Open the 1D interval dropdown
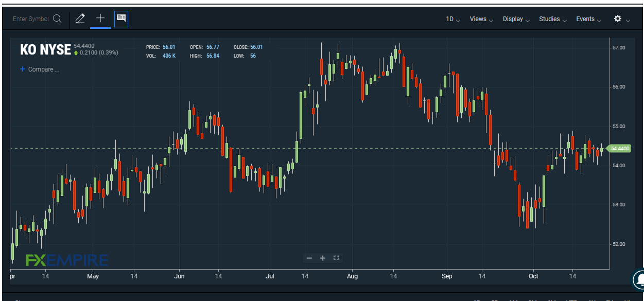 [x=453, y=19]
